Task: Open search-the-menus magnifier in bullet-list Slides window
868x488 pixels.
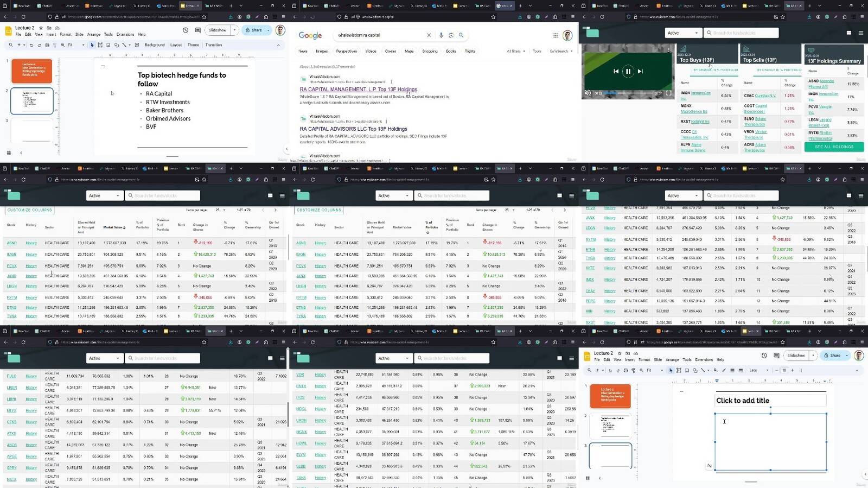Action: [11, 45]
